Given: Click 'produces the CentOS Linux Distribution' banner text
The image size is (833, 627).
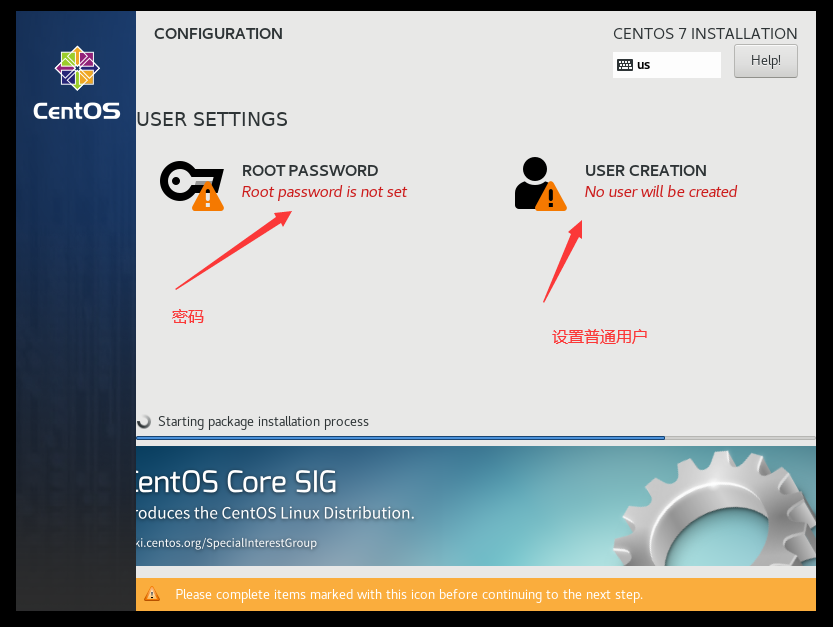Looking at the screenshot, I should click(275, 513).
